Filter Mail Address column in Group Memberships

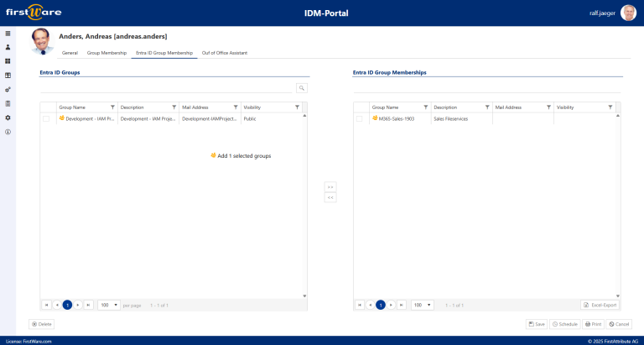[x=548, y=107]
